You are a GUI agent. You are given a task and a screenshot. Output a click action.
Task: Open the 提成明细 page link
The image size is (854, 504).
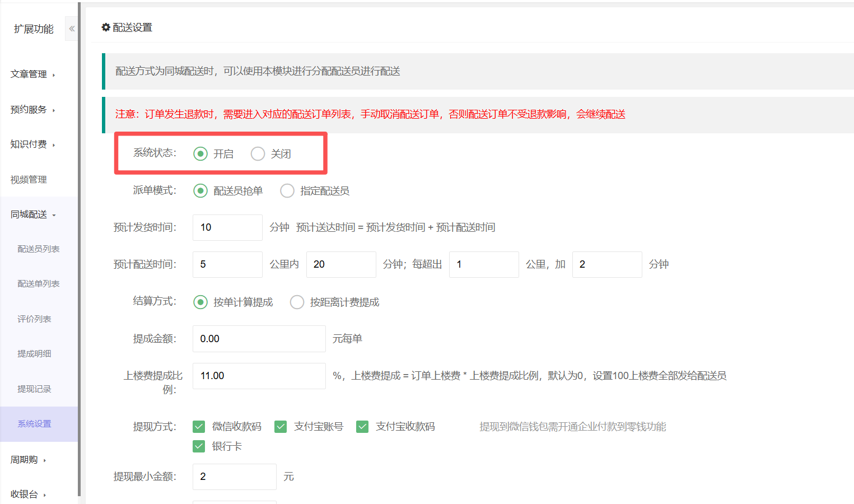(x=34, y=354)
